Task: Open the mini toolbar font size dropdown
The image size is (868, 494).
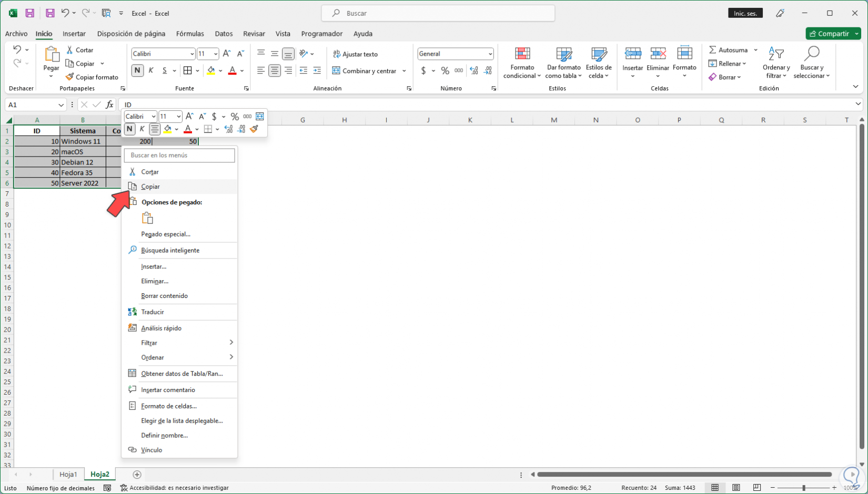Action: (179, 117)
